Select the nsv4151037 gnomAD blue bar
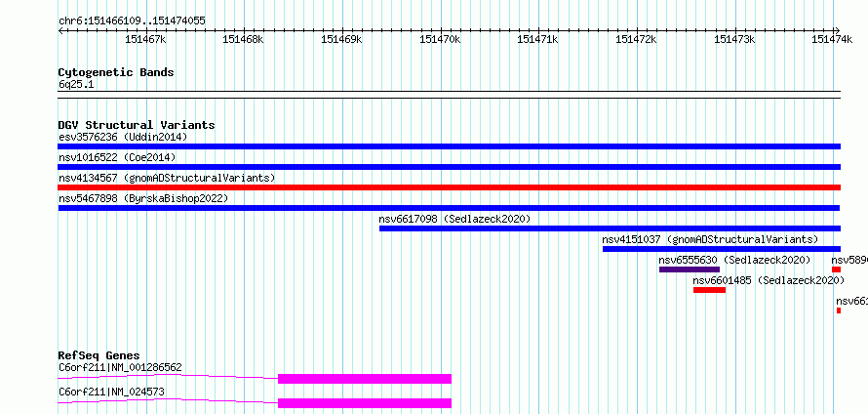The height and width of the screenshot is (414, 868). coord(722,249)
